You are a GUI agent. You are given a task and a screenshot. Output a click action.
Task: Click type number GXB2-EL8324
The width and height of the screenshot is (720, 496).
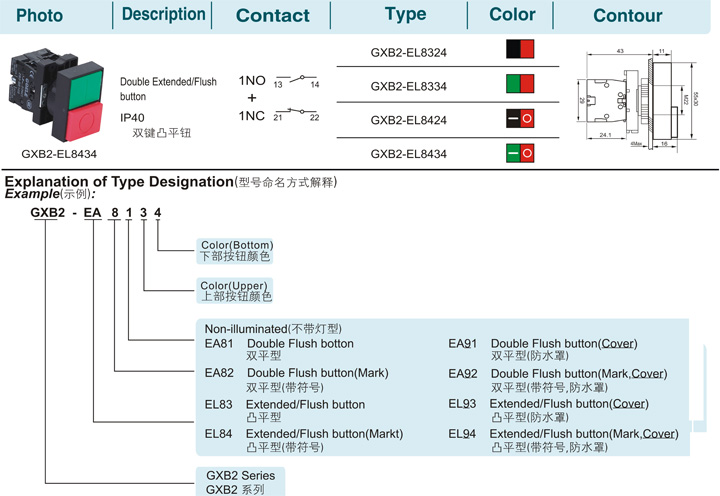point(409,52)
